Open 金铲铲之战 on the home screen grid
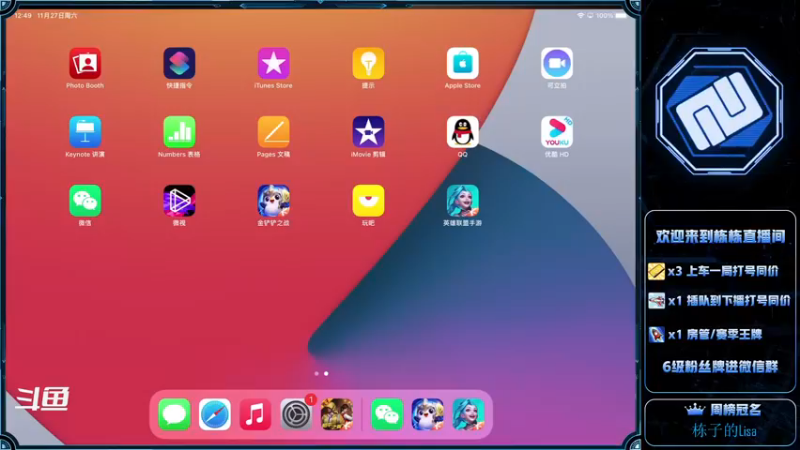 click(273, 201)
